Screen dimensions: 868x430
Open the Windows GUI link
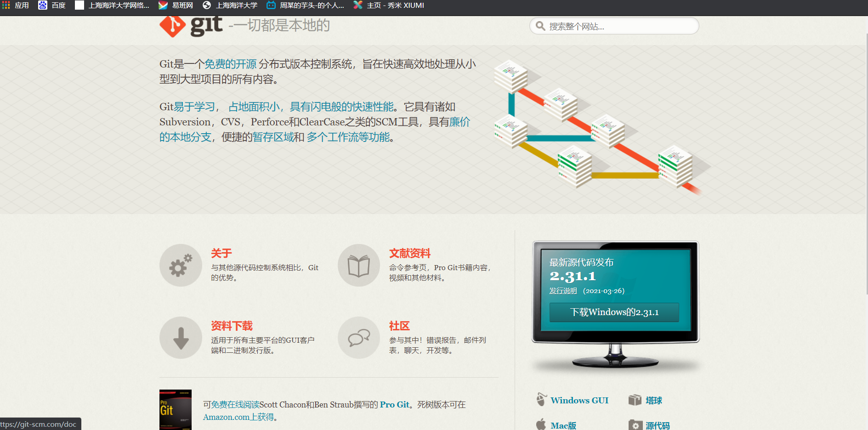pyautogui.click(x=579, y=400)
